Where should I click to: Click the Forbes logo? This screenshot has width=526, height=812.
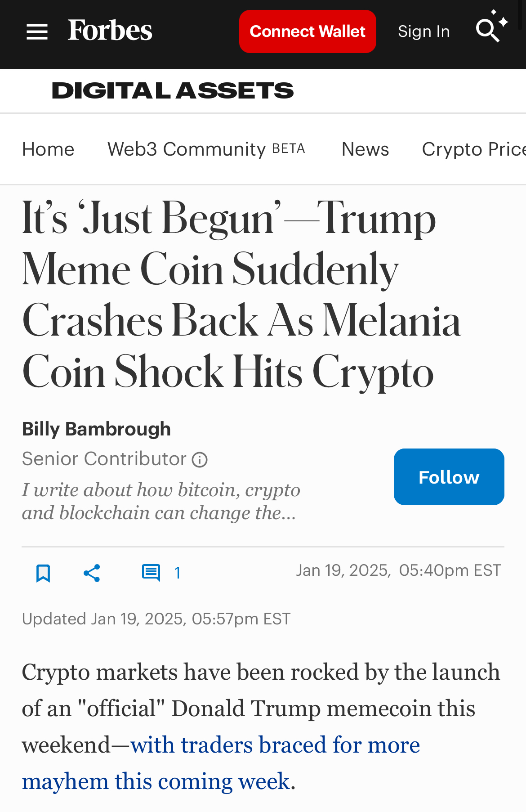pyautogui.click(x=110, y=31)
